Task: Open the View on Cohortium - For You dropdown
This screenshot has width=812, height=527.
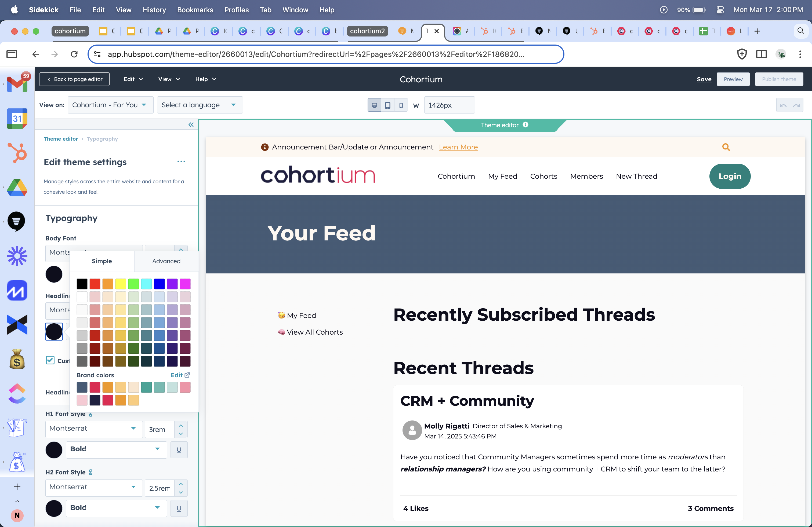Action: pos(110,105)
